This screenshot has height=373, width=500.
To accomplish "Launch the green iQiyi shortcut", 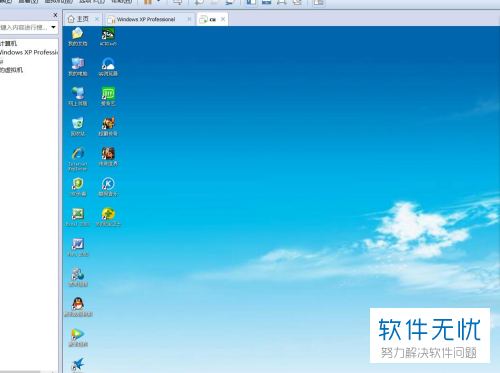I will (108, 96).
